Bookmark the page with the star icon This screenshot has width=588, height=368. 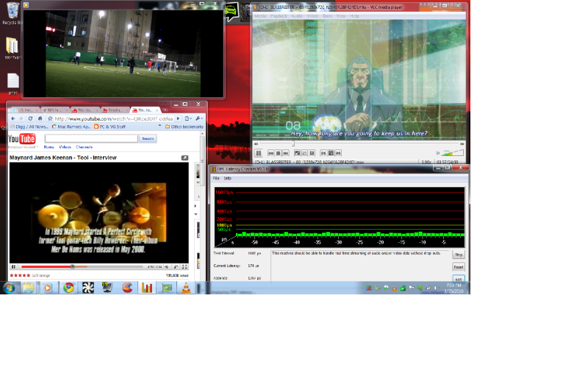tap(50, 118)
